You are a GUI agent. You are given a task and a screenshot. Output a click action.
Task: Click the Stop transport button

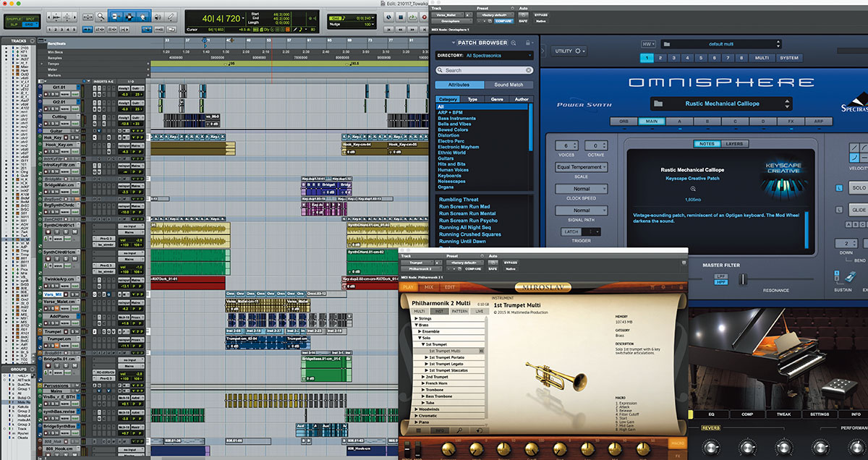tap(400, 17)
